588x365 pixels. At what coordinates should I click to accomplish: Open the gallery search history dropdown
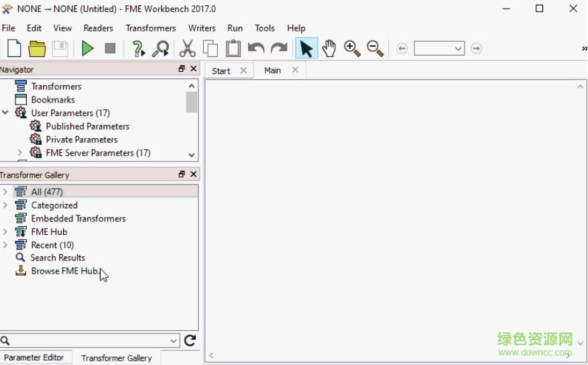point(173,341)
